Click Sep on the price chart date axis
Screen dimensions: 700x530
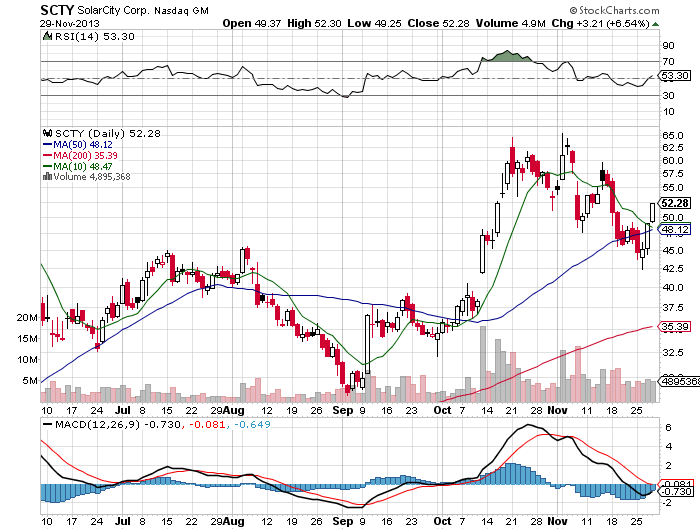(342, 410)
